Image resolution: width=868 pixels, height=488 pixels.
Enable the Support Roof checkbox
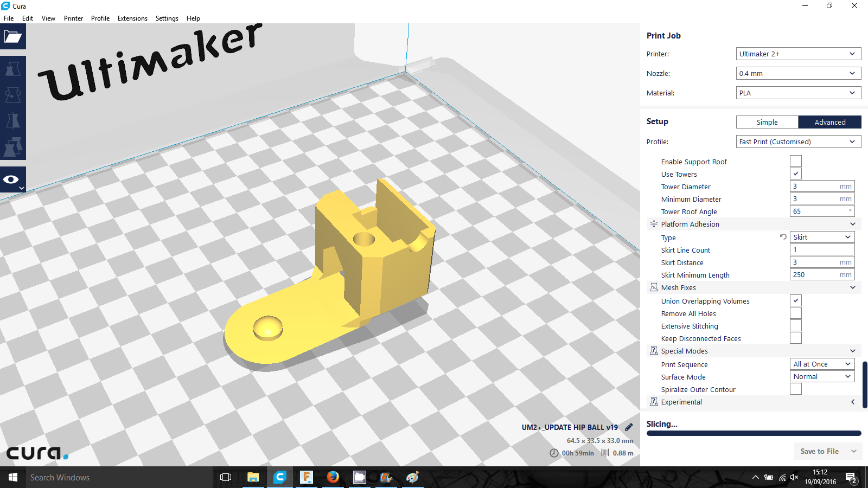pyautogui.click(x=795, y=162)
